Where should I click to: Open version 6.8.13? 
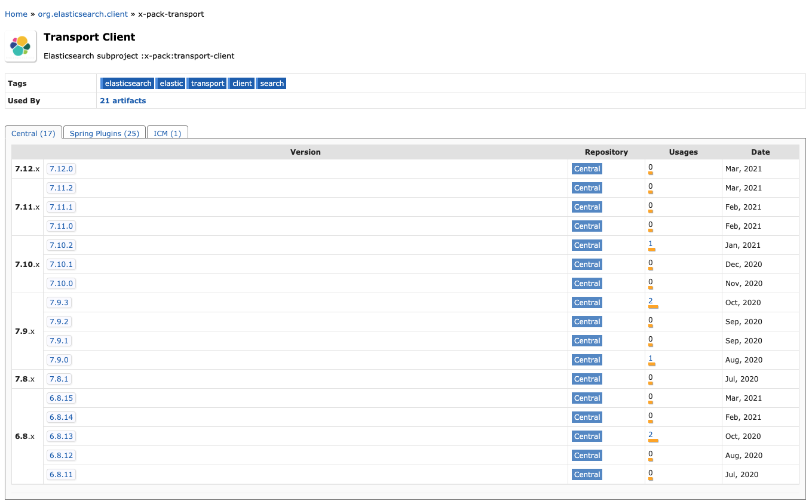(61, 437)
